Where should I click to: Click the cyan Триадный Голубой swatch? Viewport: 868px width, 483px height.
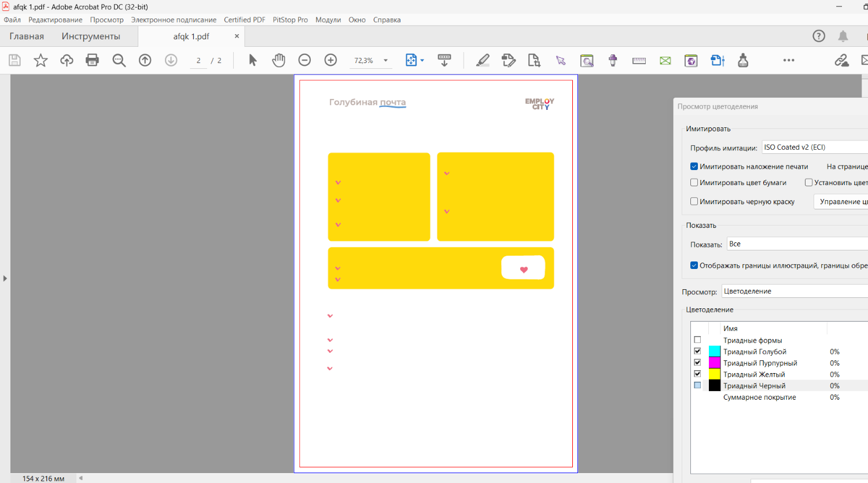tap(715, 352)
